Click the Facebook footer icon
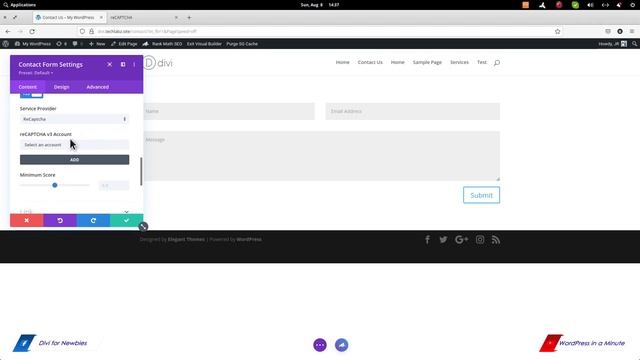640x360 pixels. [427, 240]
